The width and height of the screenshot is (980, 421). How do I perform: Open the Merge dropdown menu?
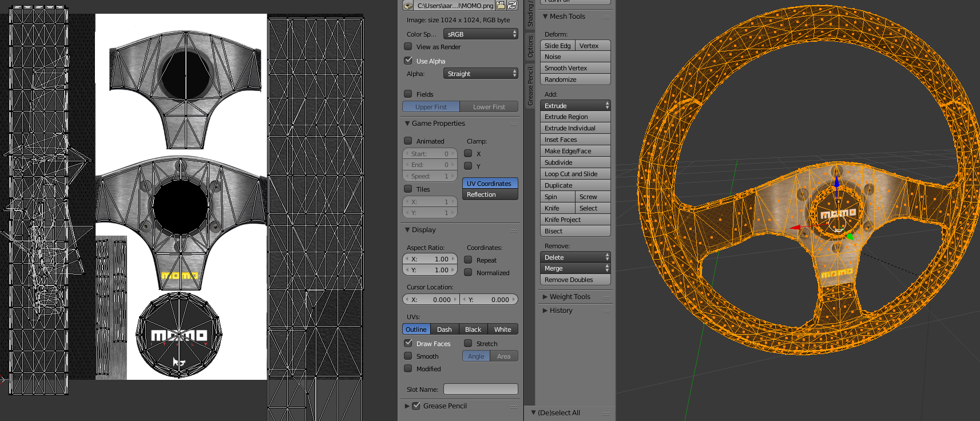(x=576, y=268)
